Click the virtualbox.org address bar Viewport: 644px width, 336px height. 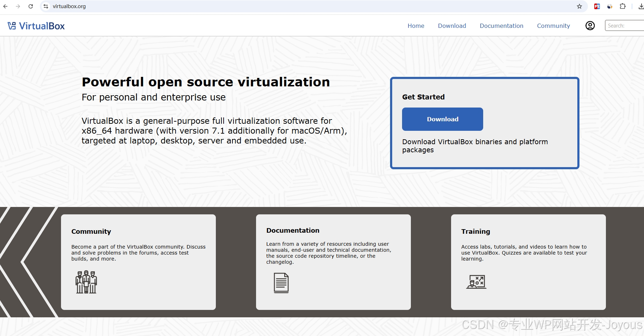tap(313, 6)
